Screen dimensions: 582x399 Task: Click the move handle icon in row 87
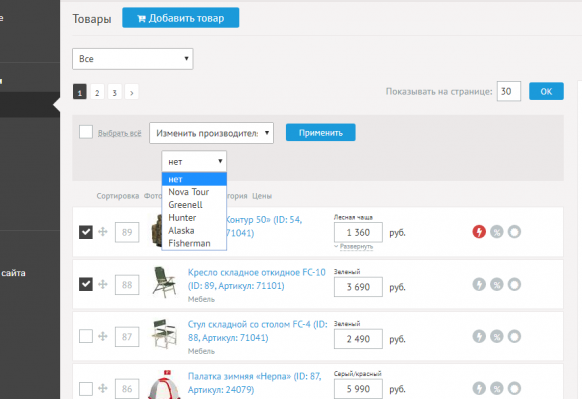103,337
